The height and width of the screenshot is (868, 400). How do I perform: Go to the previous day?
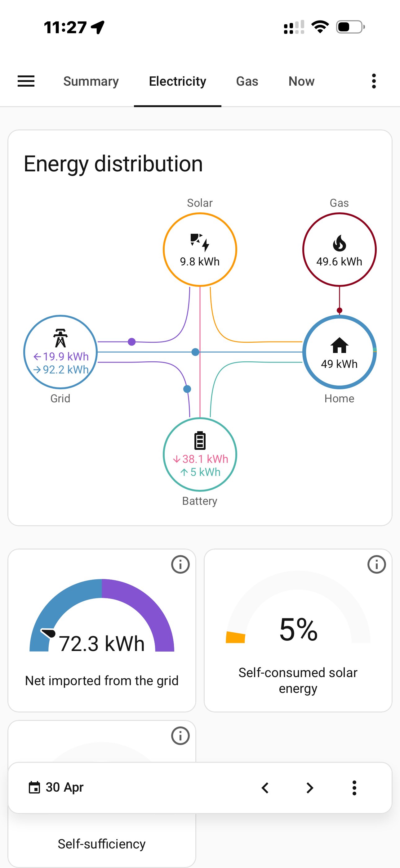265,788
